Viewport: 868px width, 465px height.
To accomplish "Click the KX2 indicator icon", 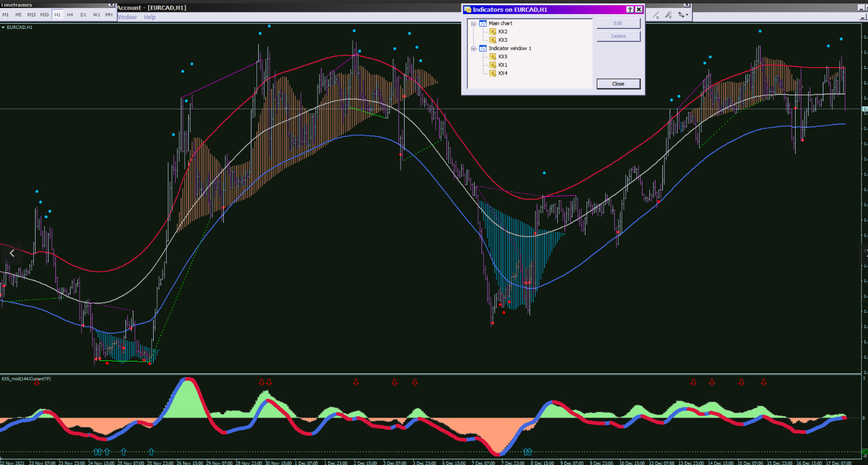I will tap(493, 32).
